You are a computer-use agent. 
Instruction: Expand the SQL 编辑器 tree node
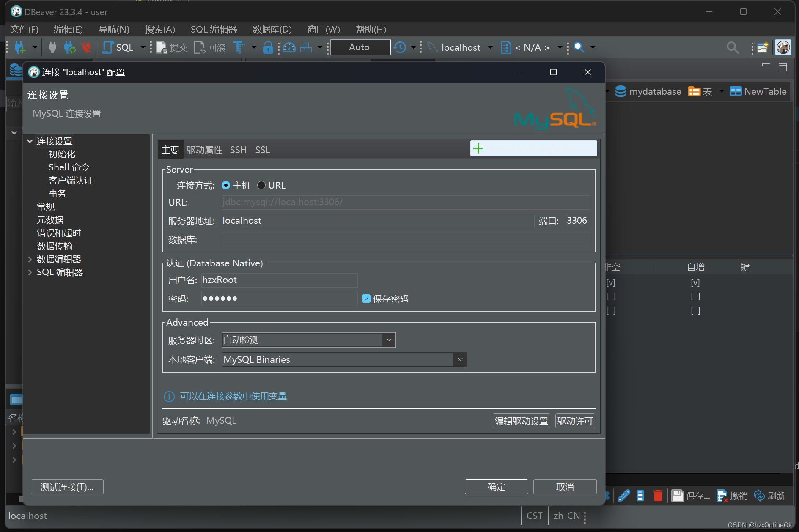[x=30, y=272]
